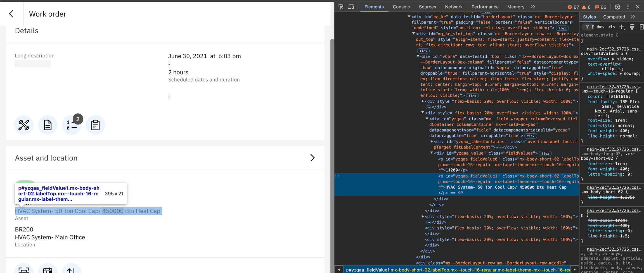Toggle element pseudo-states with :hov
The width and height of the screenshot is (644, 273).
[600, 27]
